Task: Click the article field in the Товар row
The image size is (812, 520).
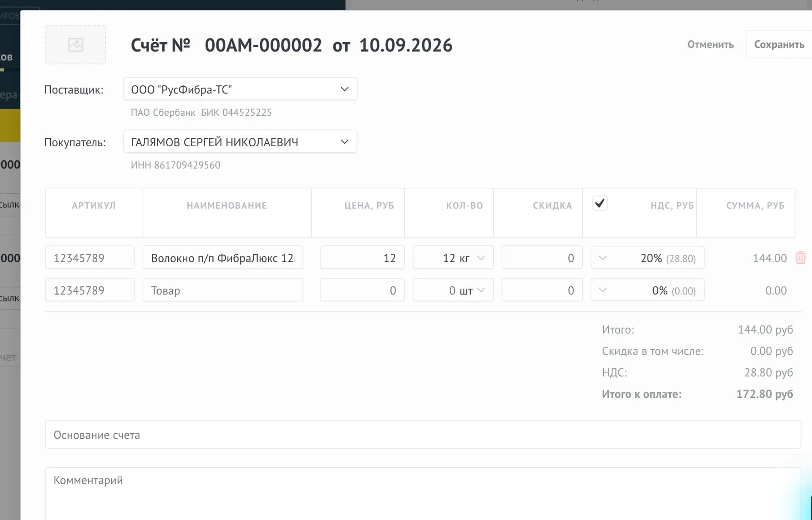Action: 90,290
